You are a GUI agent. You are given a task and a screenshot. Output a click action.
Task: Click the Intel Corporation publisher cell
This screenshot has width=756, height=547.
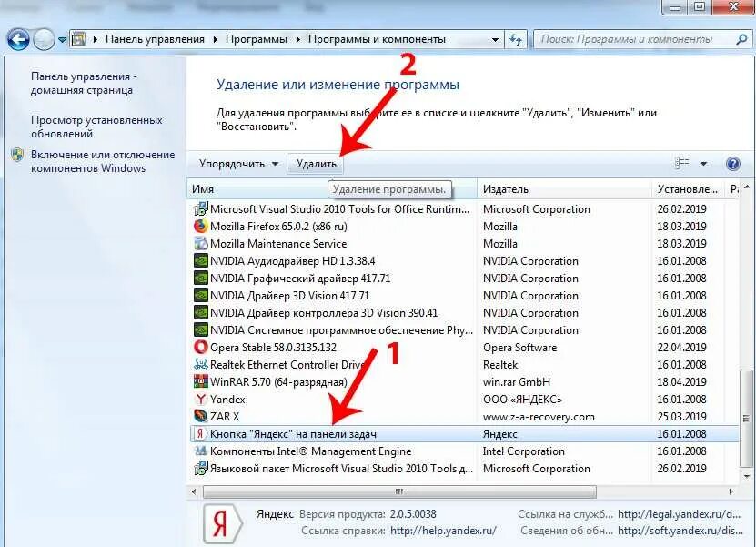524,451
